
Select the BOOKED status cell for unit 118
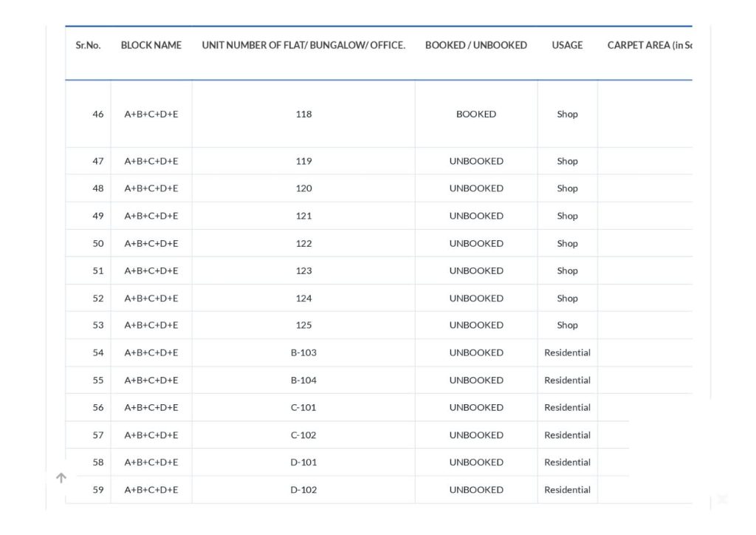coord(476,115)
